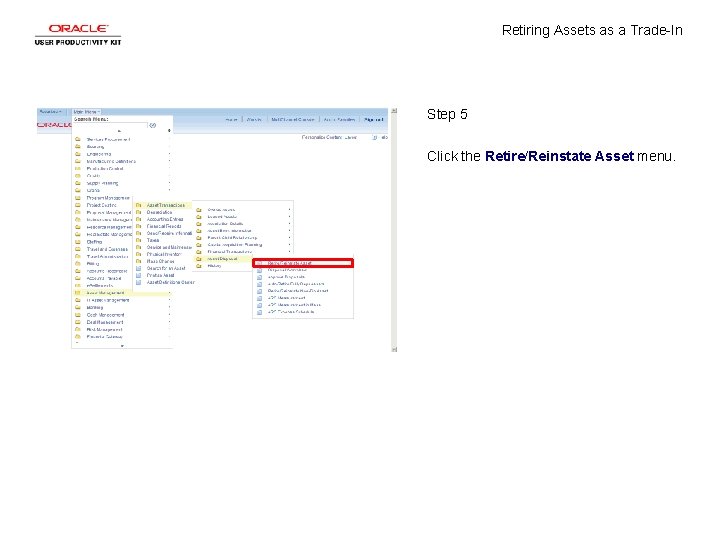
Task: Click the folder icon beside Production Control
Action: click(78, 169)
